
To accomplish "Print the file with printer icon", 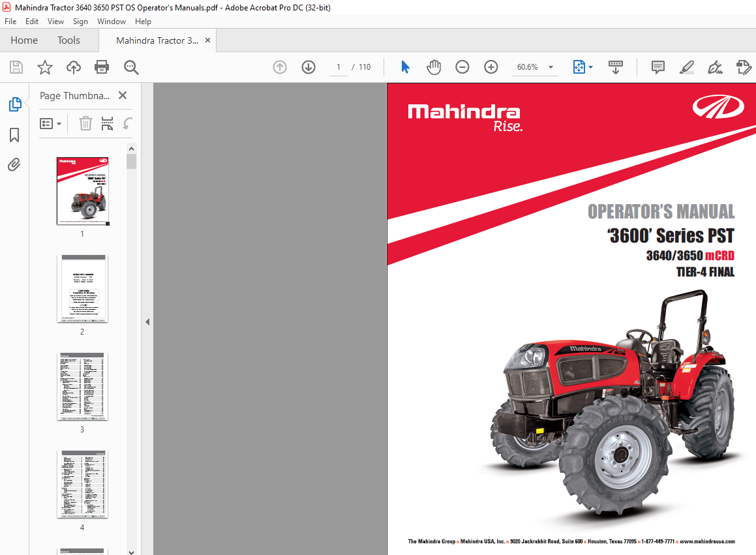I will point(102,67).
